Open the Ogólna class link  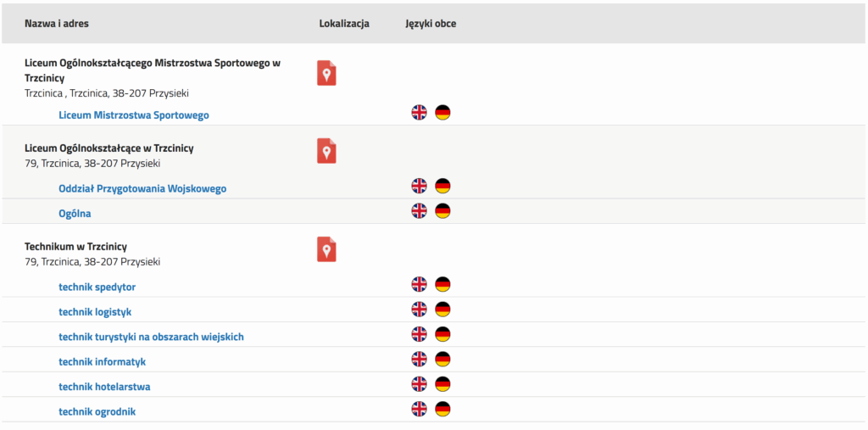coord(75,214)
